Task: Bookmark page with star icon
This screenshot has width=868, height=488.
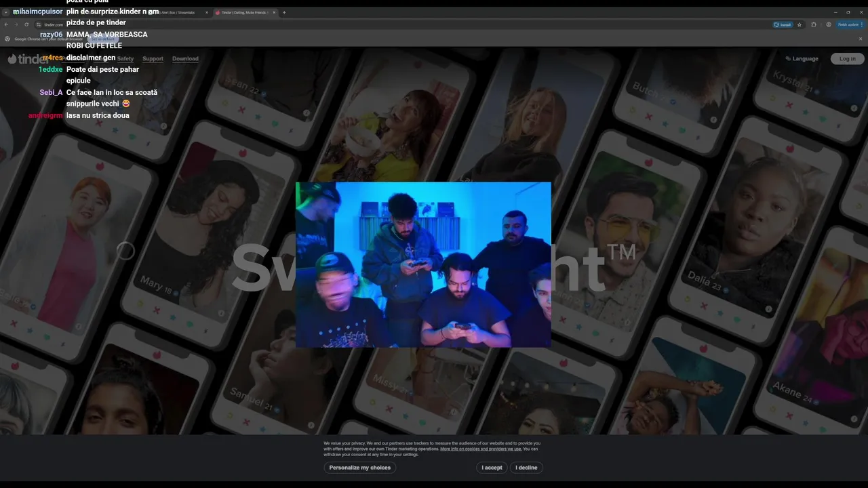Action: [800, 24]
